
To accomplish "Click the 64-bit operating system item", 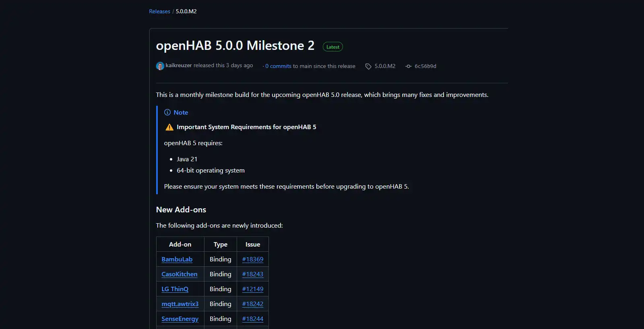I will coord(211,170).
